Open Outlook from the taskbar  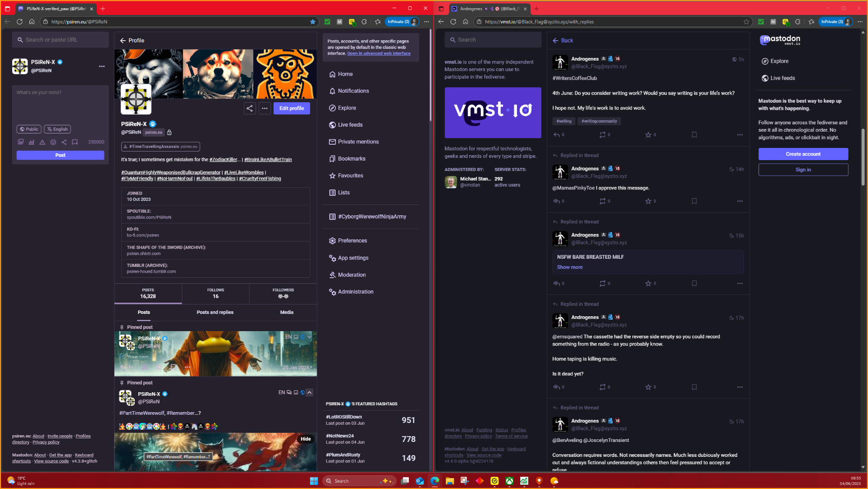point(420,481)
